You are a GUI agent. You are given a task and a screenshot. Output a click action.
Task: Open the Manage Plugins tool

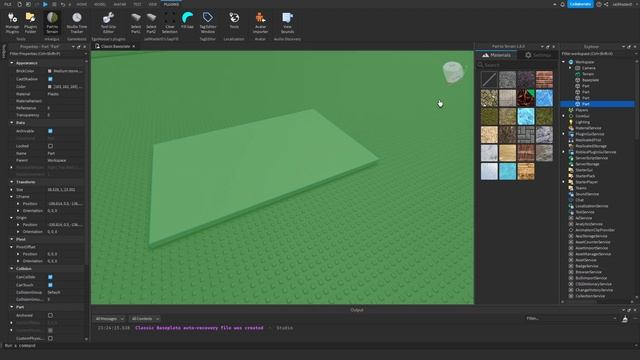pyautogui.click(x=12, y=22)
